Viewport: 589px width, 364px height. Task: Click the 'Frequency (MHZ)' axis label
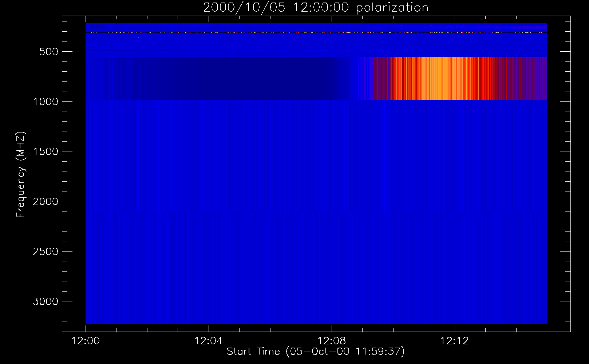pyautogui.click(x=21, y=175)
